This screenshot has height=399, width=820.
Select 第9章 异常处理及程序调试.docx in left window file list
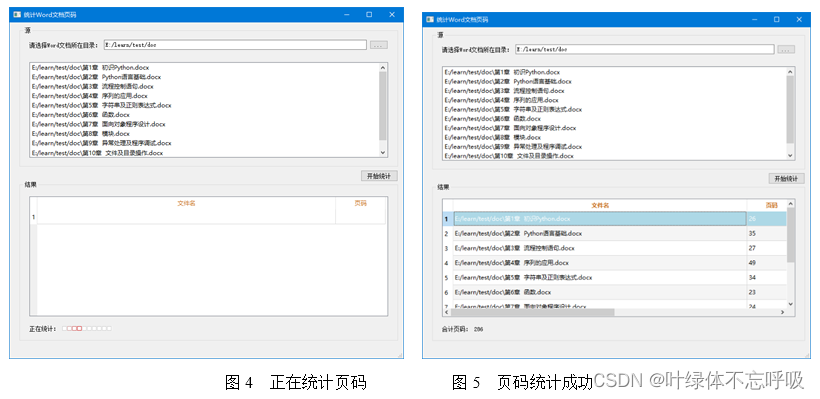point(101,143)
